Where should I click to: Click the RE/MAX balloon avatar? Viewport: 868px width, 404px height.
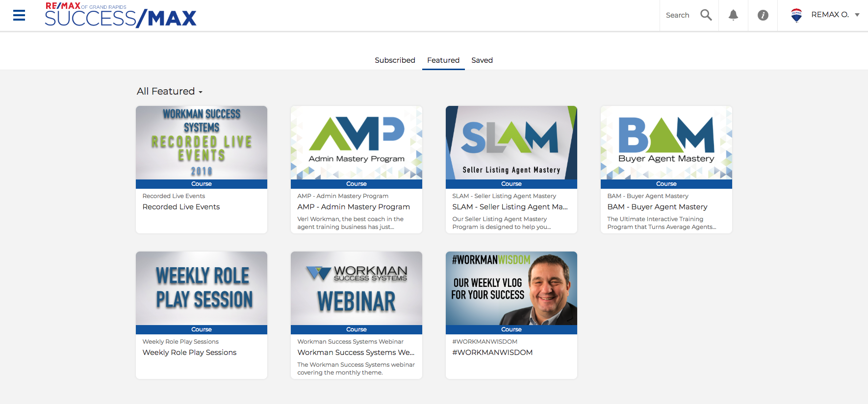(796, 15)
